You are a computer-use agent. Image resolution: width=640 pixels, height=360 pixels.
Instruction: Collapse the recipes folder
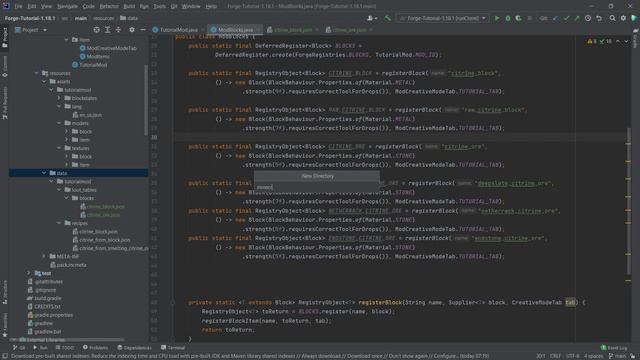pos(59,223)
